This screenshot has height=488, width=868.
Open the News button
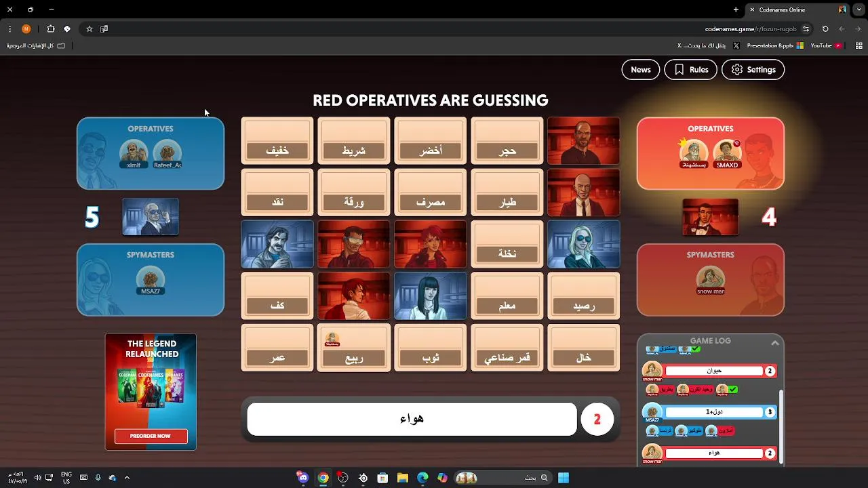point(640,70)
